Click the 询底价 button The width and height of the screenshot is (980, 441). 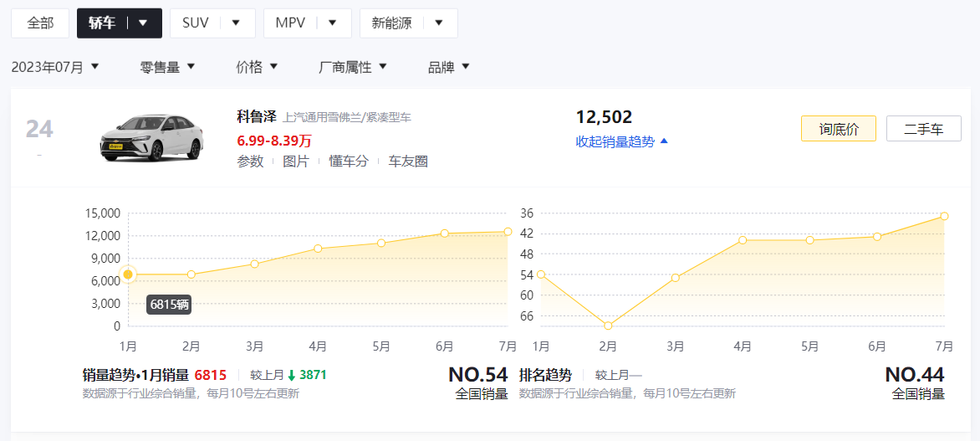pyautogui.click(x=838, y=129)
